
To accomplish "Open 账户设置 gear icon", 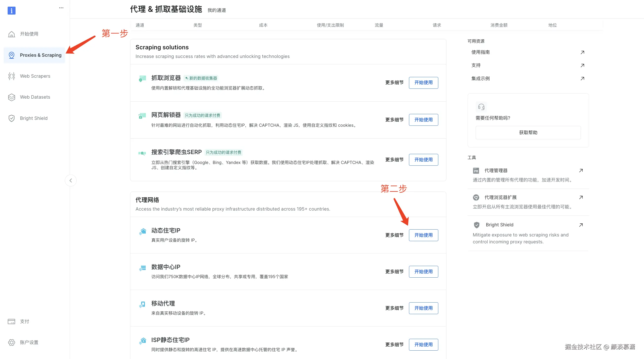I will coord(12,342).
